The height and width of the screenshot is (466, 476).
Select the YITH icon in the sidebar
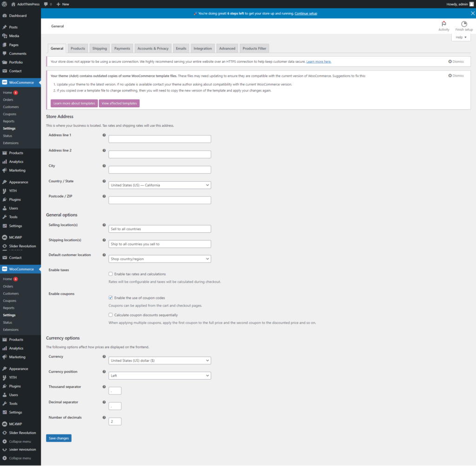tap(5, 190)
